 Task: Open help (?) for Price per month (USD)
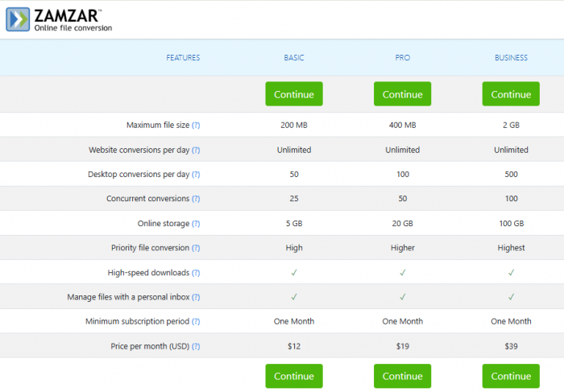196,346
